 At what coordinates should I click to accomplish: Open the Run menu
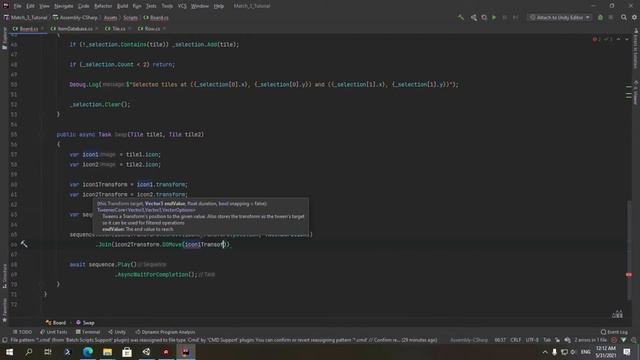pyautogui.click(x=137, y=6)
